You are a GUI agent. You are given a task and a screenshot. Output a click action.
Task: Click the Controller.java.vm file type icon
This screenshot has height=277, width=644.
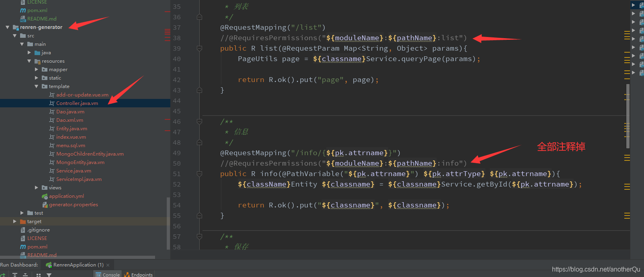[x=52, y=103]
